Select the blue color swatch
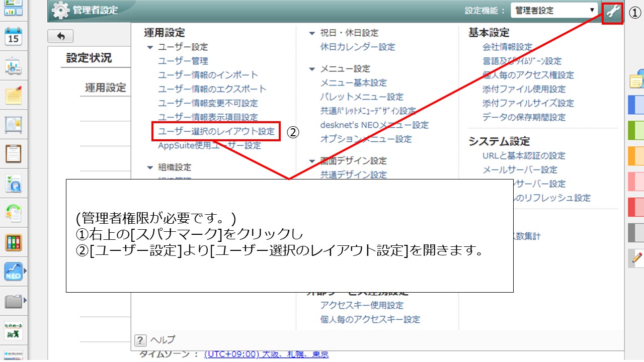This screenshot has height=362, width=644. [x=636, y=105]
